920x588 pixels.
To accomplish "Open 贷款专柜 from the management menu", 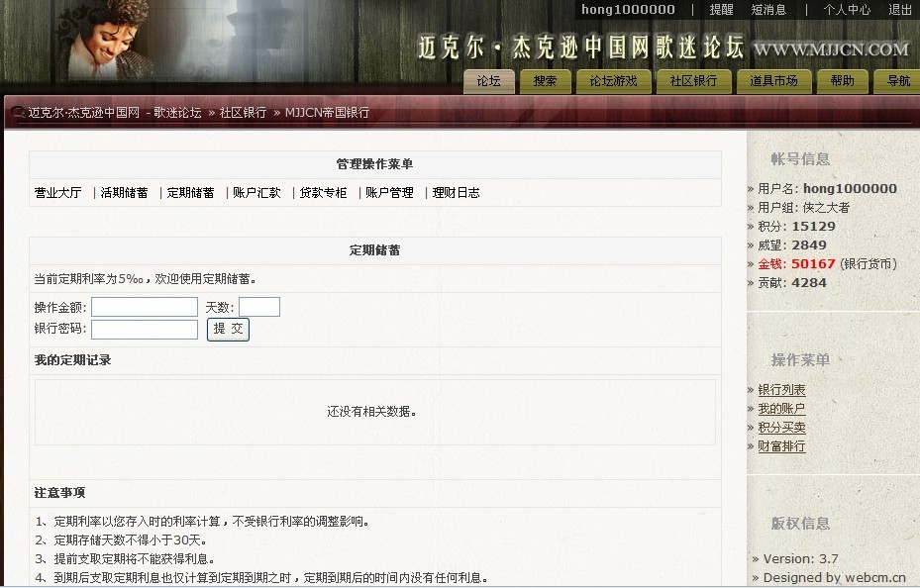I will tap(324, 193).
